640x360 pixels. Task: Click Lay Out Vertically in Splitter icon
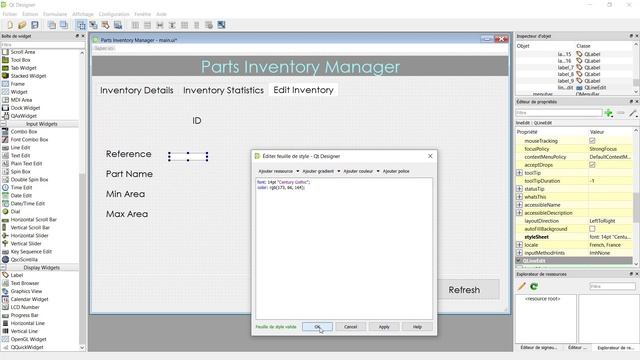(x=172, y=25)
